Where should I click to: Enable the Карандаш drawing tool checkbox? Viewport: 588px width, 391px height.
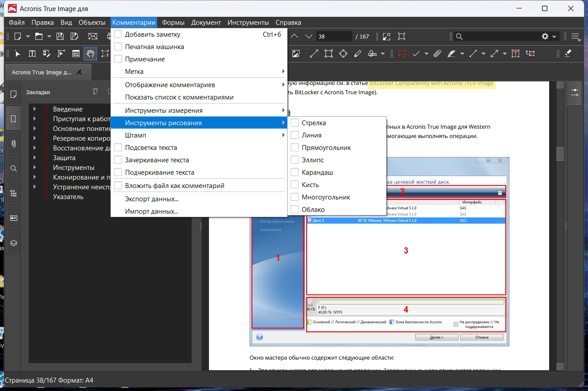[x=295, y=172]
